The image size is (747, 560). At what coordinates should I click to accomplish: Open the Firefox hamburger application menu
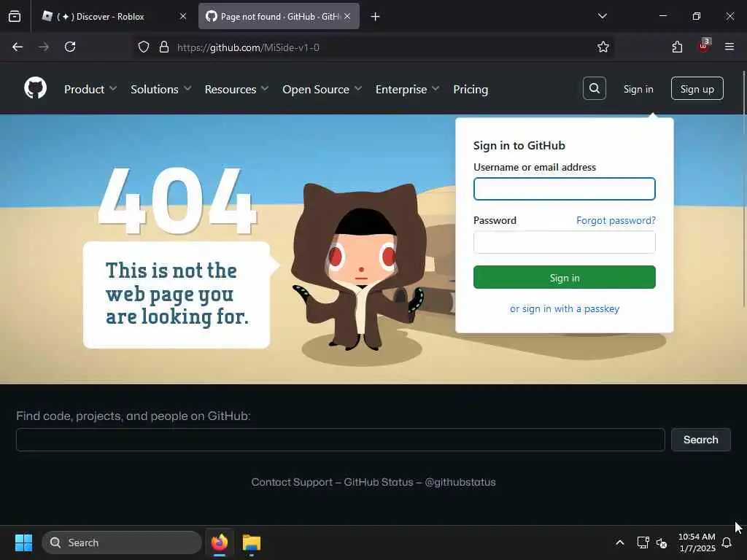(729, 47)
